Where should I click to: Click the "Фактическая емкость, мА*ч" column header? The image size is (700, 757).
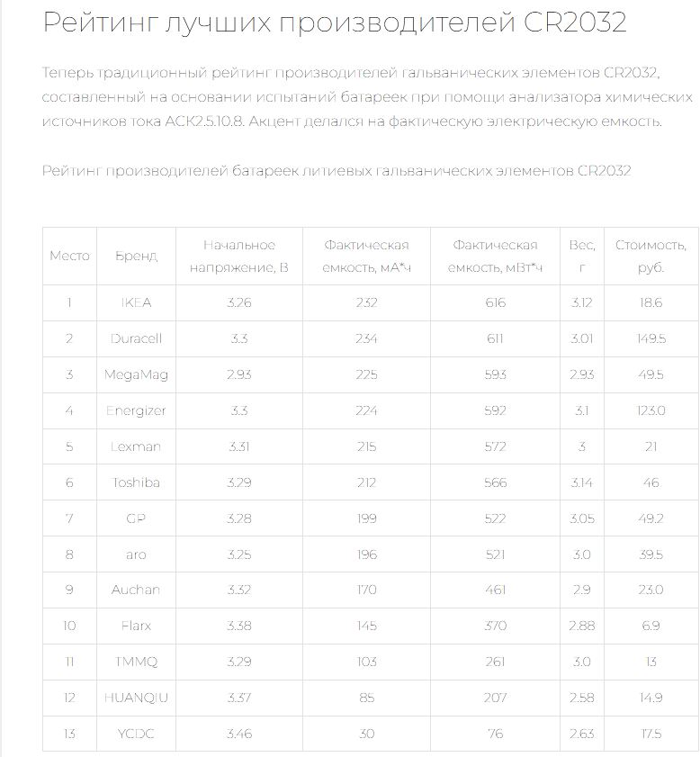(366, 256)
